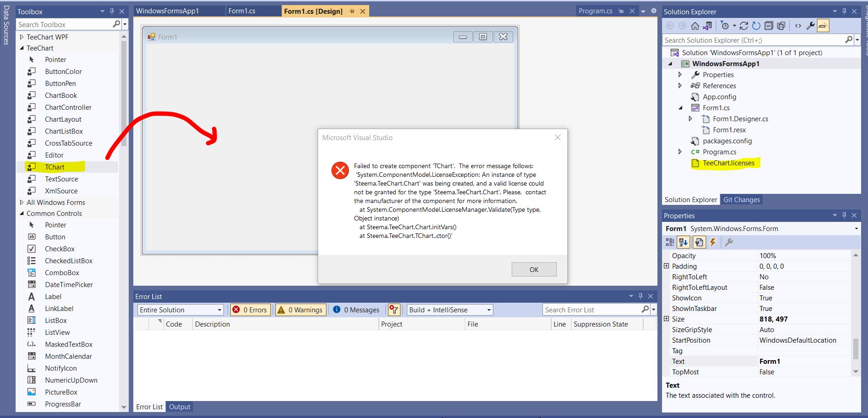Switch views icon in Solution Explorer toolbar
Image resolution: width=868 pixels, height=418 pixels.
(708, 26)
